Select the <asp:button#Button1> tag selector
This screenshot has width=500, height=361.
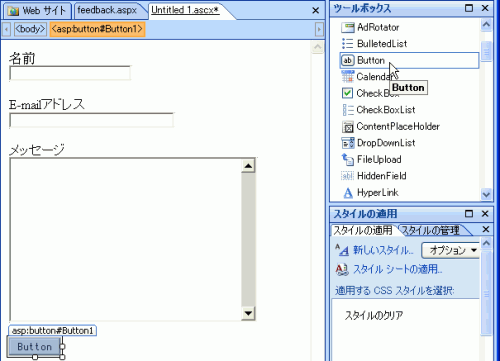point(97,29)
